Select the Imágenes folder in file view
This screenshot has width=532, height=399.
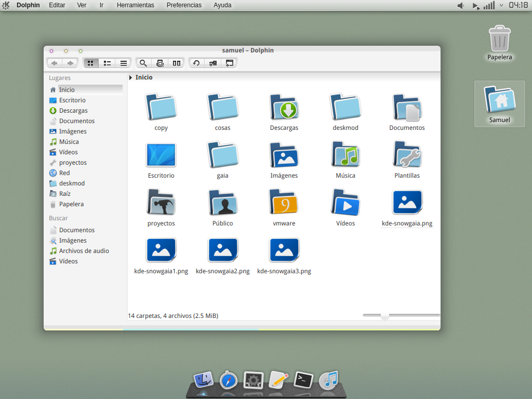[x=284, y=155]
